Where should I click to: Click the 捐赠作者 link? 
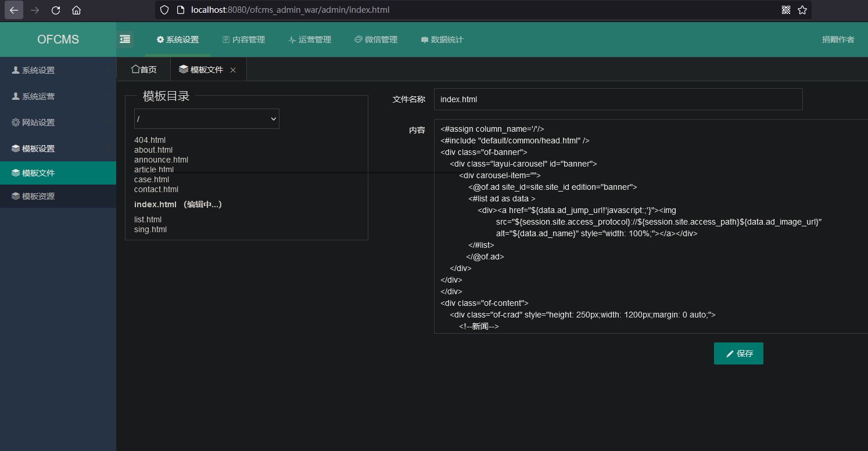click(838, 39)
